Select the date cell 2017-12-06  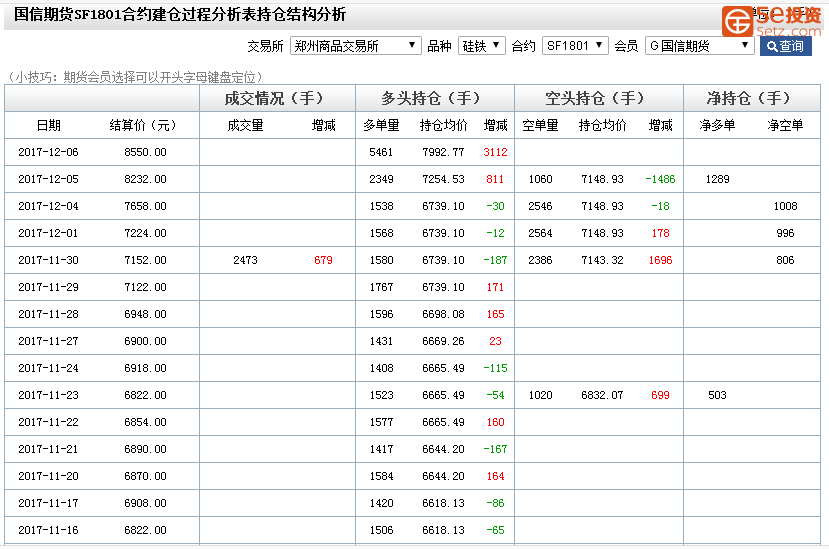(48, 152)
